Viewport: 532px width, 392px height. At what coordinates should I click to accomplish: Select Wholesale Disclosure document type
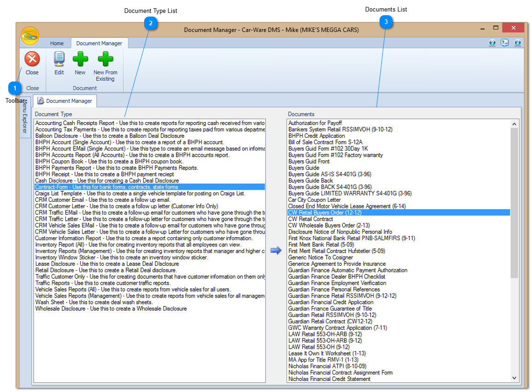pos(150,309)
